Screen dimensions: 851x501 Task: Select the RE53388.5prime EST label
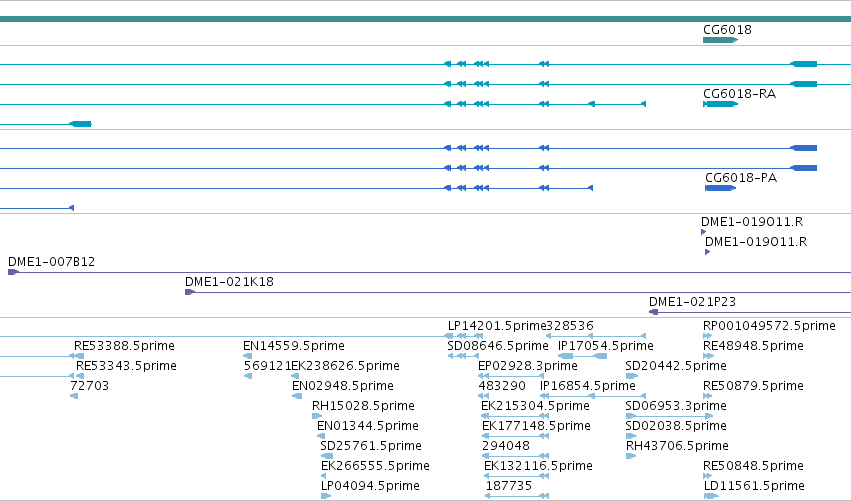pos(124,346)
